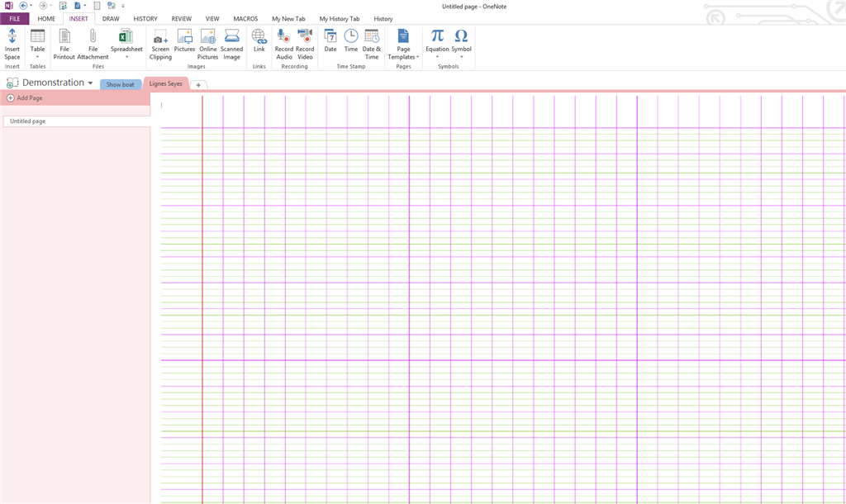This screenshot has height=504, width=846.
Task: Open Online Pictures
Action: pos(207,45)
